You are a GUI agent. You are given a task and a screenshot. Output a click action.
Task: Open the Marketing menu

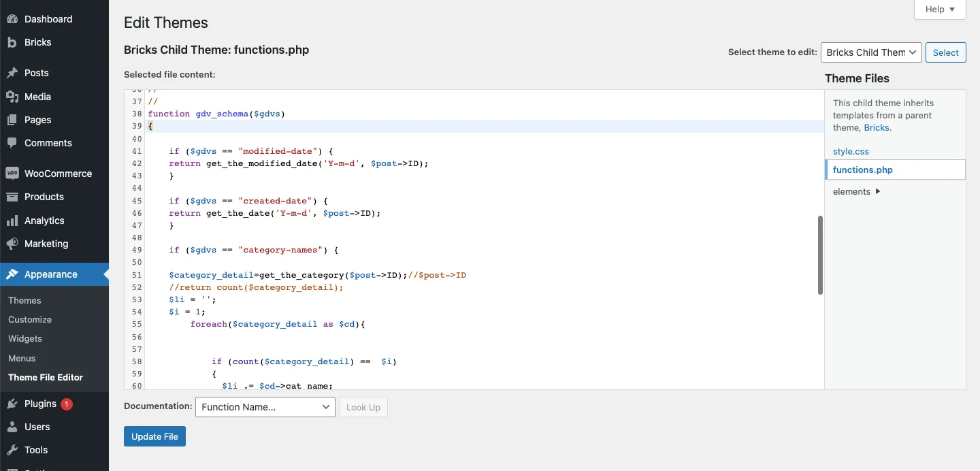tap(54, 244)
